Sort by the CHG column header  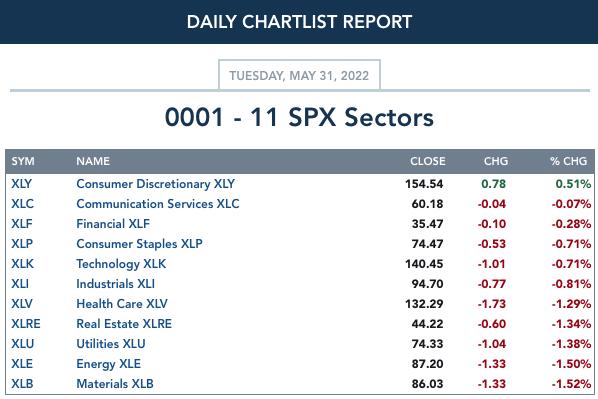click(x=496, y=161)
